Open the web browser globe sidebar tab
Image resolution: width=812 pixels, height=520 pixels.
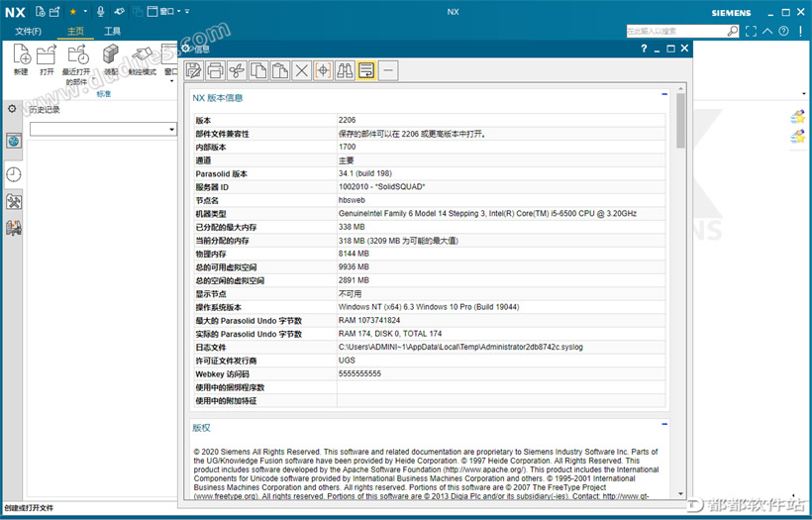click(x=14, y=141)
